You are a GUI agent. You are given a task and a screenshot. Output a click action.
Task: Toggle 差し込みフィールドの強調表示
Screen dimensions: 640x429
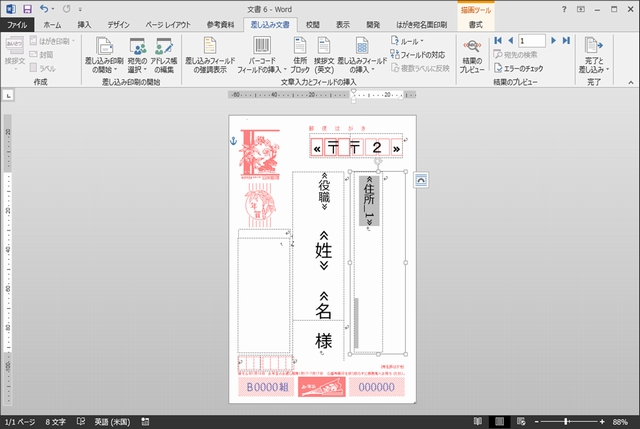point(210,55)
